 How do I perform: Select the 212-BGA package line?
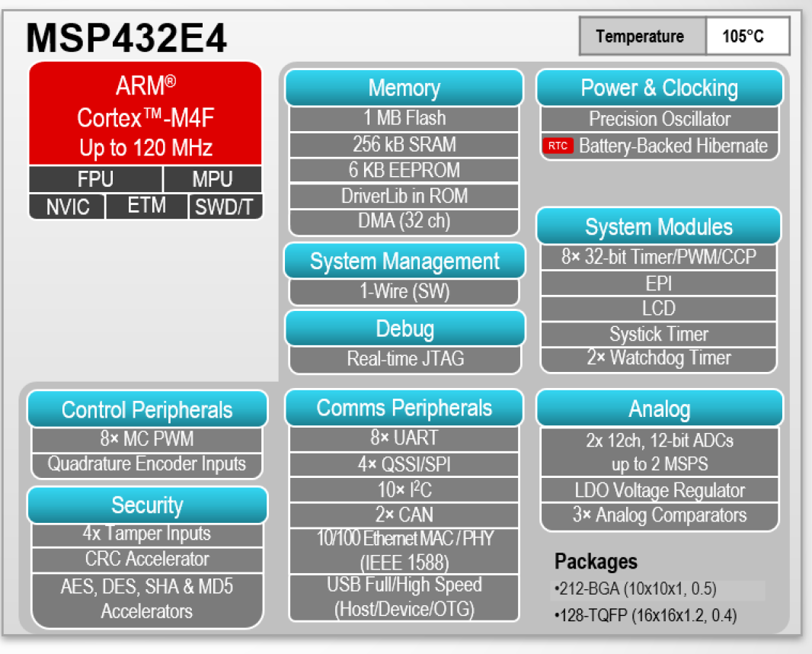[635, 589]
